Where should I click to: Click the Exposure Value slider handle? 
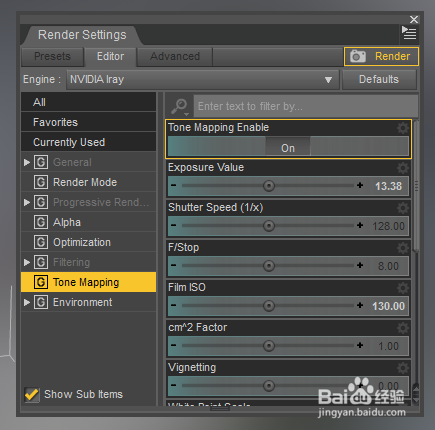(x=269, y=186)
